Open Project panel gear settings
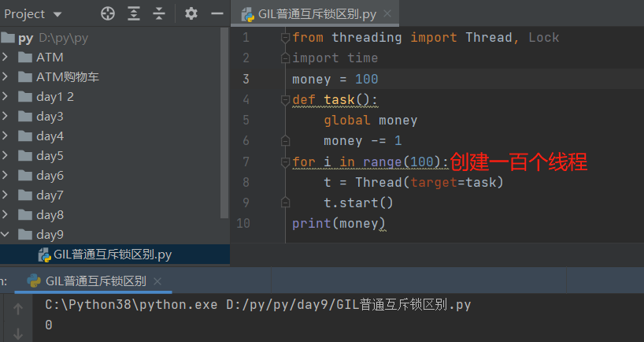Viewport: 644px width, 342px height. pyautogui.click(x=191, y=13)
